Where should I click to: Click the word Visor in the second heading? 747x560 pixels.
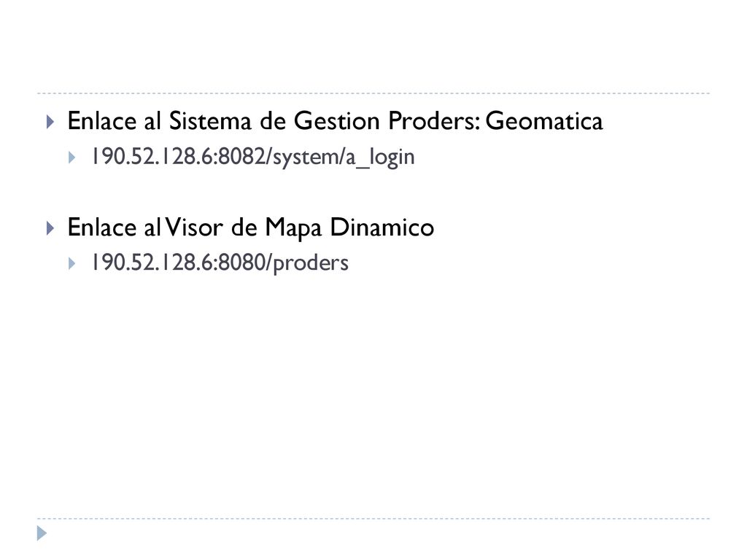(194, 227)
